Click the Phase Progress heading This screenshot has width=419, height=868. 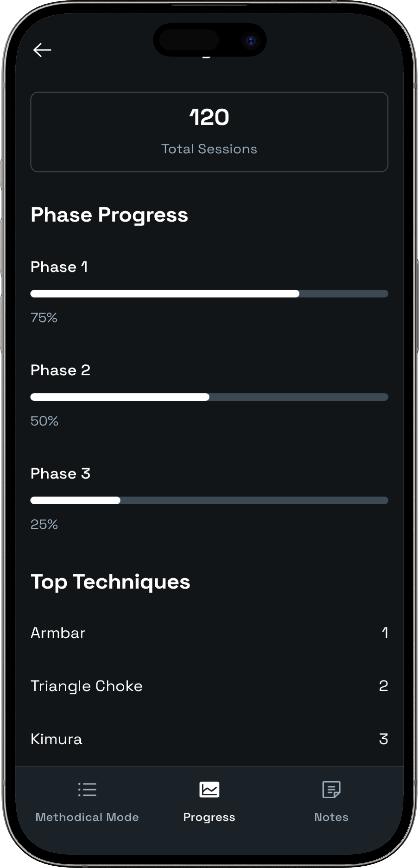pos(109,215)
